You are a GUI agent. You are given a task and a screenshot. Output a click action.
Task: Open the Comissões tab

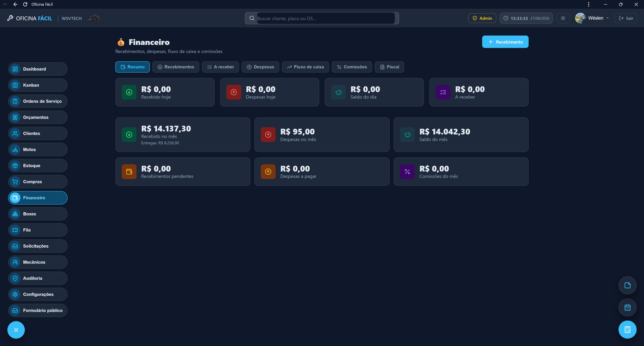pyautogui.click(x=352, y=67)
